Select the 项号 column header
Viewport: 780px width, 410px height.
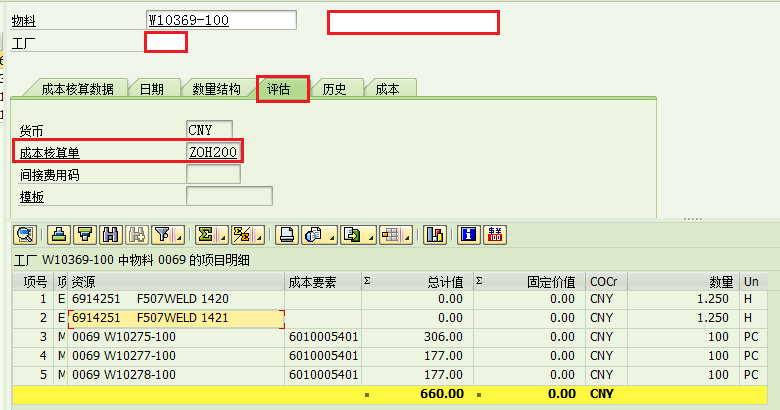click(x=33, y=282)
